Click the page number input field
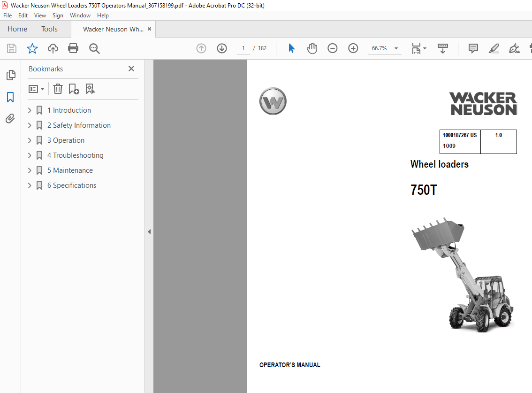 point(243,48)
